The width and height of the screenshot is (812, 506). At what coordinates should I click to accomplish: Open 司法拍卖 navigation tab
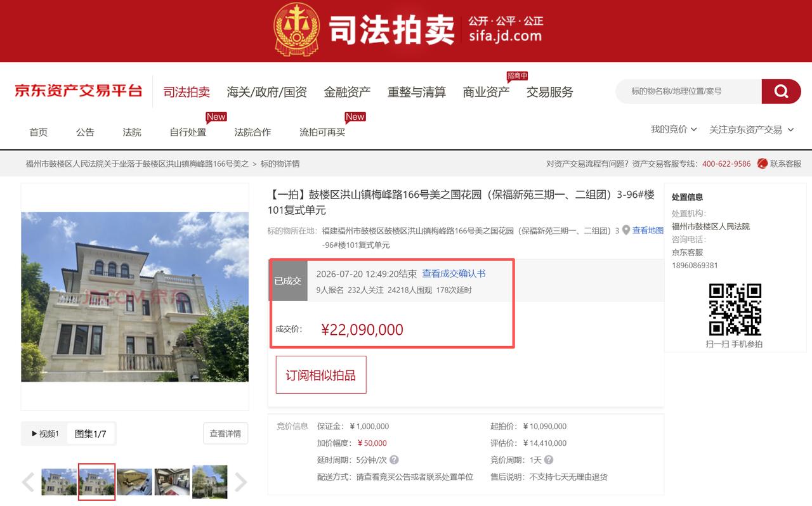click(x=187, y=92)
